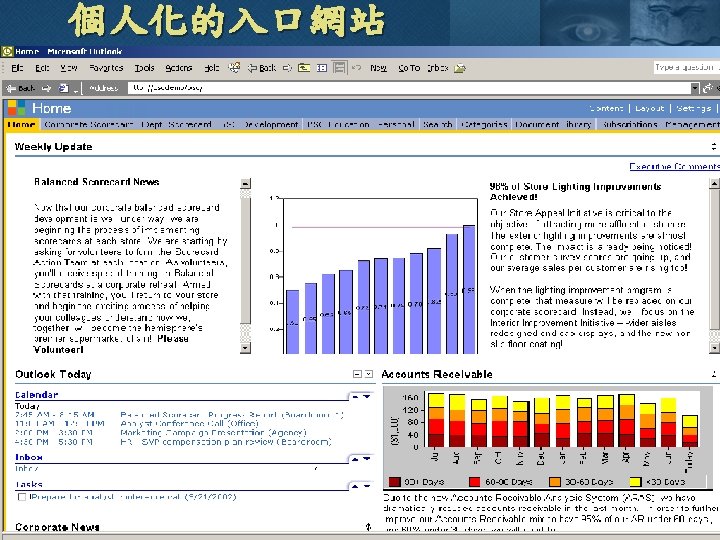Click the Calendar section down arrow
Image resolution: width=720 pixels, height=540 pixels.
[366, 396]
